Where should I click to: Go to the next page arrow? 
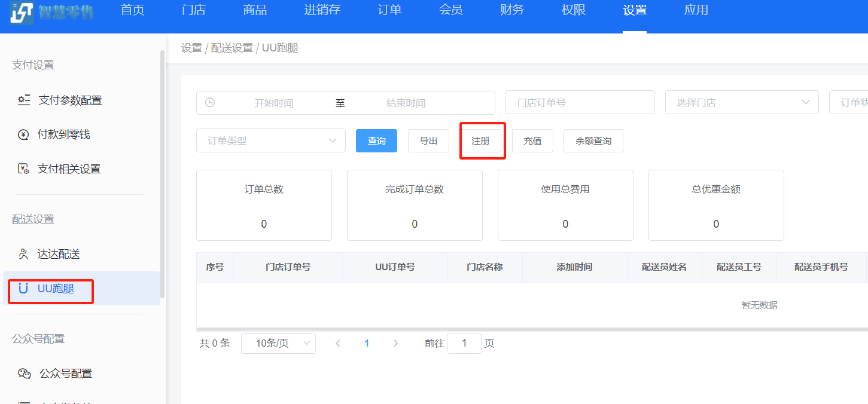[395, 343]
